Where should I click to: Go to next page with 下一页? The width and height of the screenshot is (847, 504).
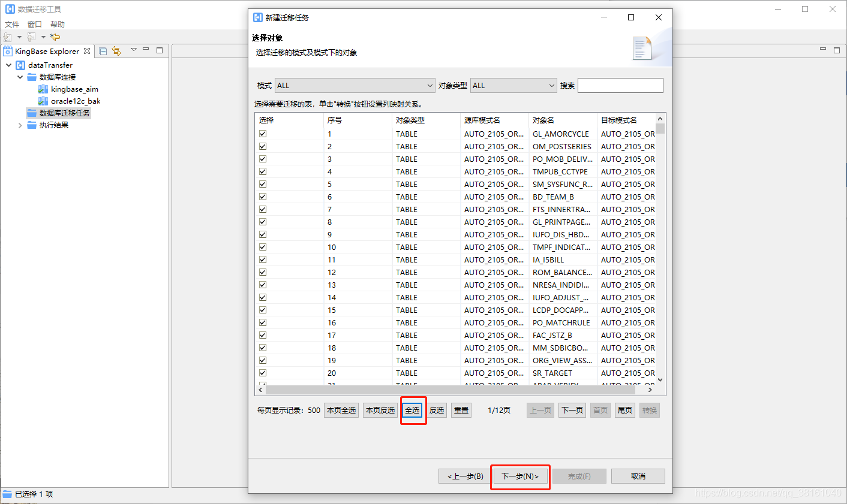[572, 411]
